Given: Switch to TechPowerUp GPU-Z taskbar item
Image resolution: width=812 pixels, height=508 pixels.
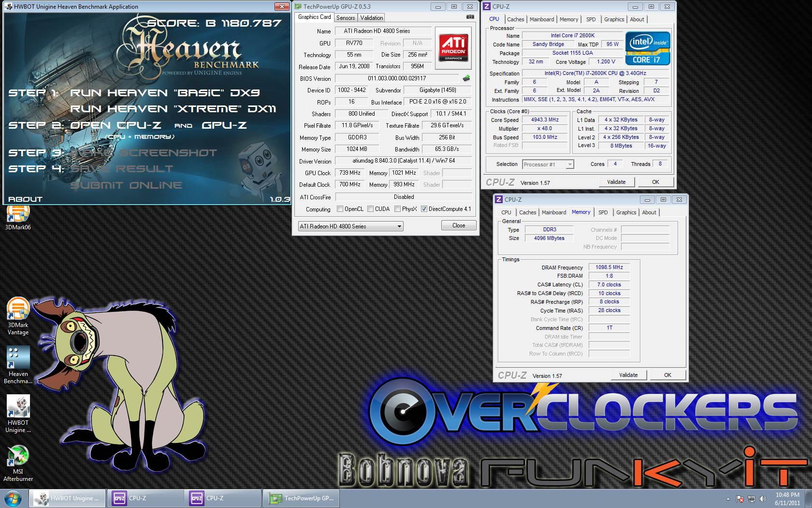Looking at the screenshot, I should (x=302, y=498).
